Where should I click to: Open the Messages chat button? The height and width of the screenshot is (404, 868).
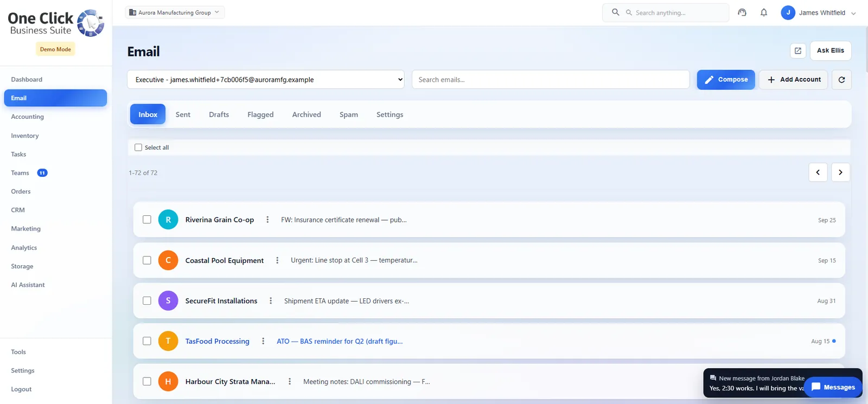click(833, 387)
